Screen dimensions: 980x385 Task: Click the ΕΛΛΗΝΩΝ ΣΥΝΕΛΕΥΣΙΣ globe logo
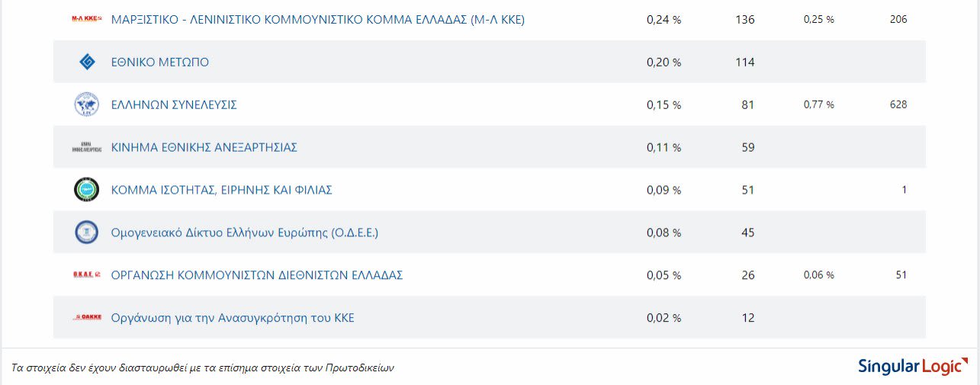86,104
